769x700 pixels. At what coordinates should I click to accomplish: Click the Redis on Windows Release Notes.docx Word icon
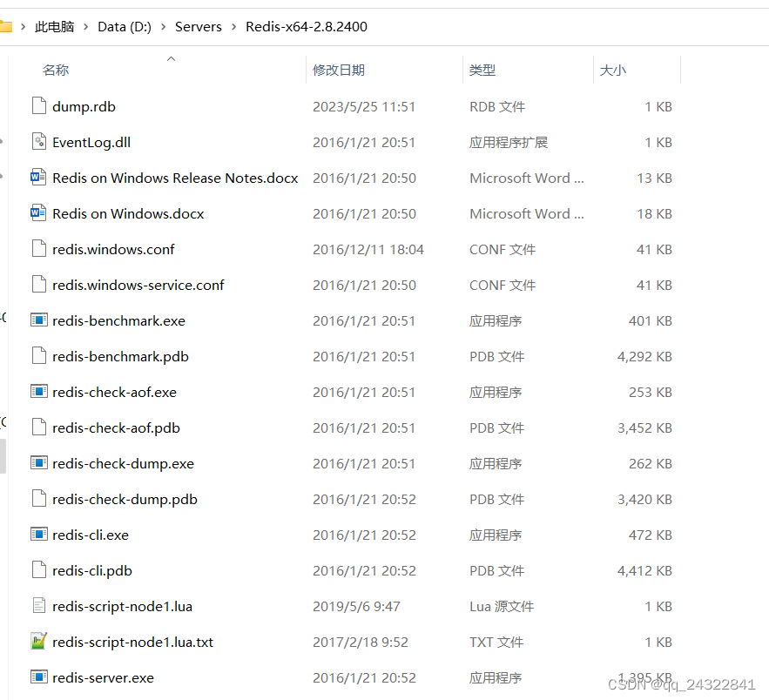[38, 178]
